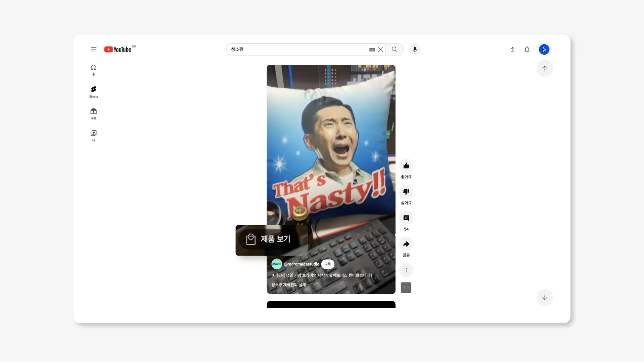Open the hamburger guide menu

[x=93, y=49]
